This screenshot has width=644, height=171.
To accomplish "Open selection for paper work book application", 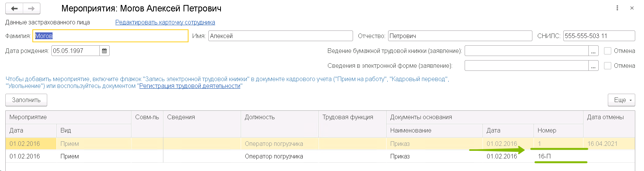I will 593,51.
